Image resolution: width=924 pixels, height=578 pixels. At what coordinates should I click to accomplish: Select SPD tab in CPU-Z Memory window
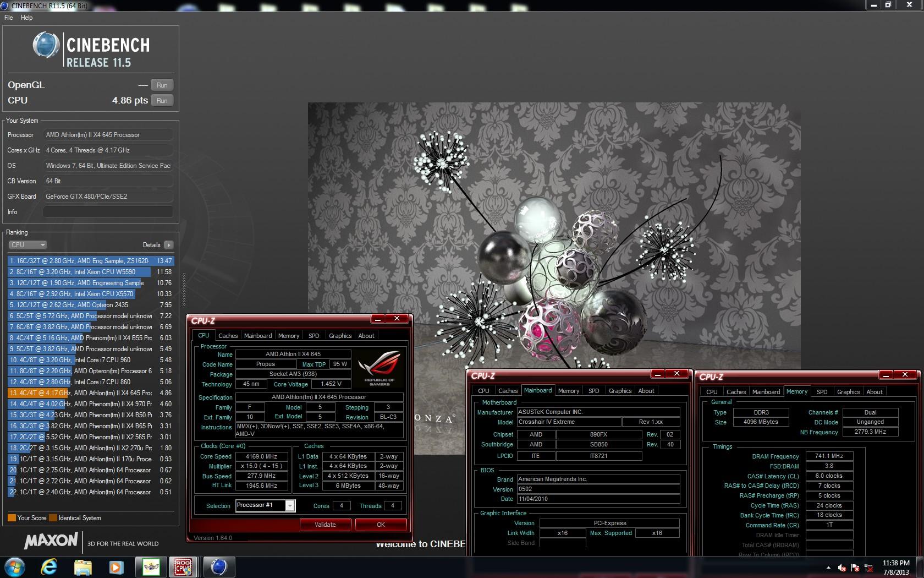[x=822, y=392]
